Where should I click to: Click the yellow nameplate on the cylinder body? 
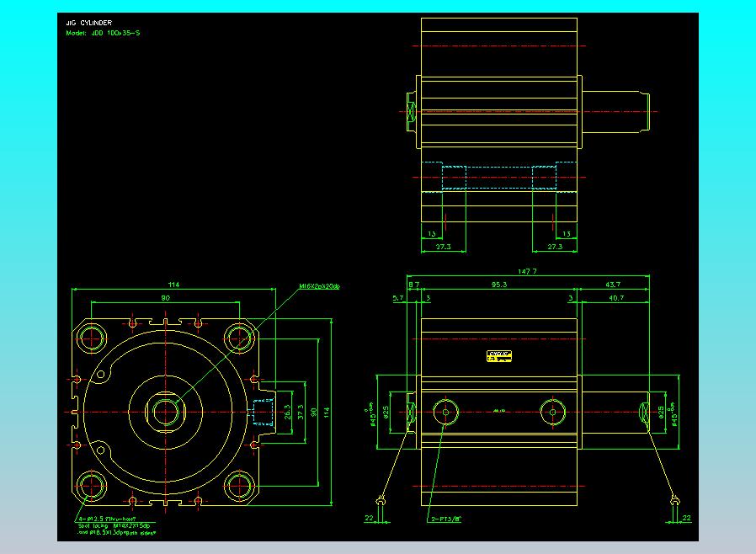pyautogui.click(x=500, y=357)
